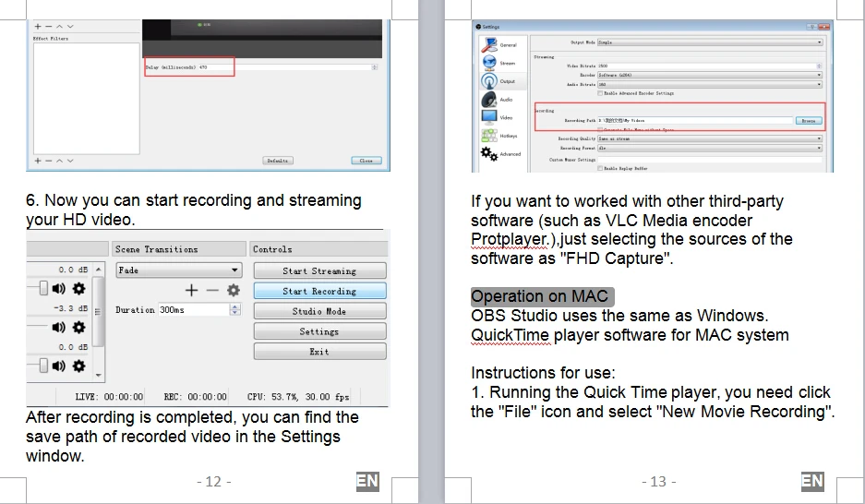
Task: Click the help button in the Settings title bar
Action: tap(811, 27)
